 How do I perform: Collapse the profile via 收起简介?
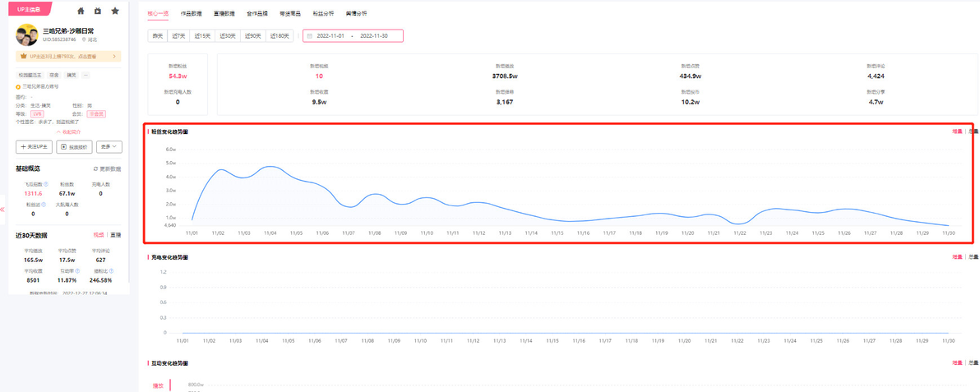pos(68,132)
